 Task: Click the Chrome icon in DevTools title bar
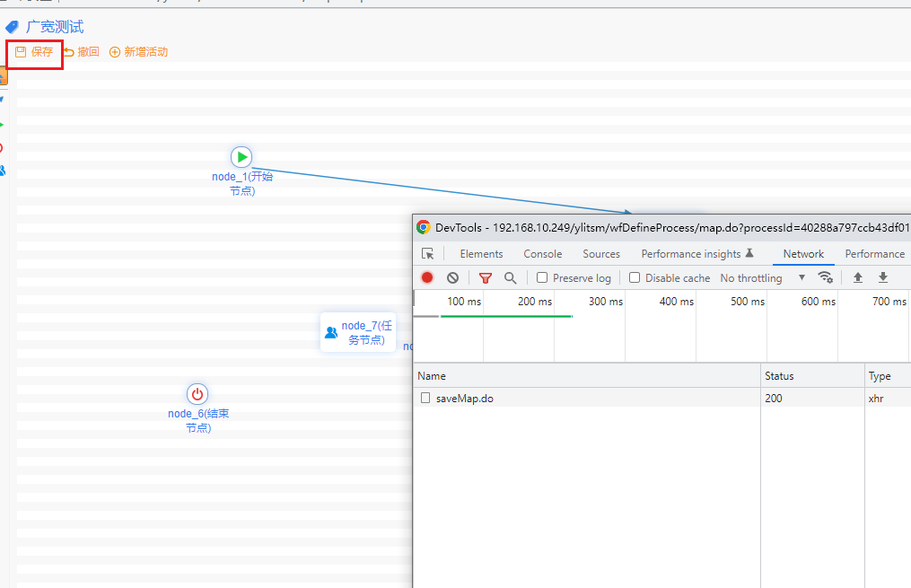point(423,227)
